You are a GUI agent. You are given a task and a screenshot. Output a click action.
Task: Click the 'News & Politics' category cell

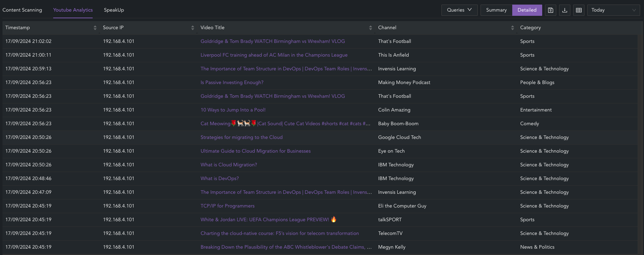[x=537, y=247]
